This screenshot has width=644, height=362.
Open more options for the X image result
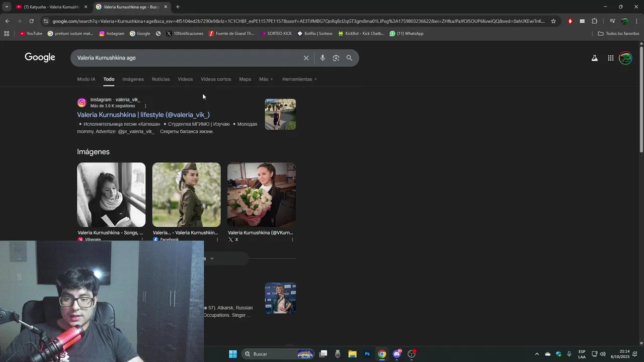coord(292,239)
